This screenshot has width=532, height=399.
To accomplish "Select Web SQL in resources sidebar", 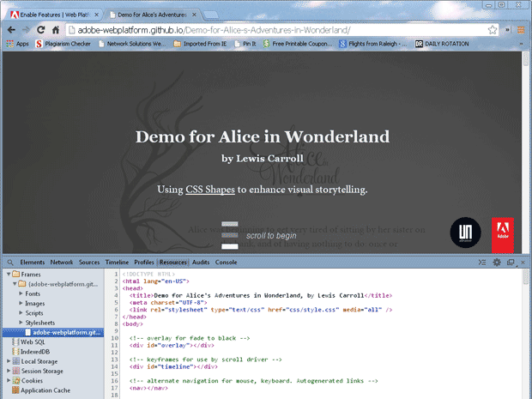I will click(28, 342).
